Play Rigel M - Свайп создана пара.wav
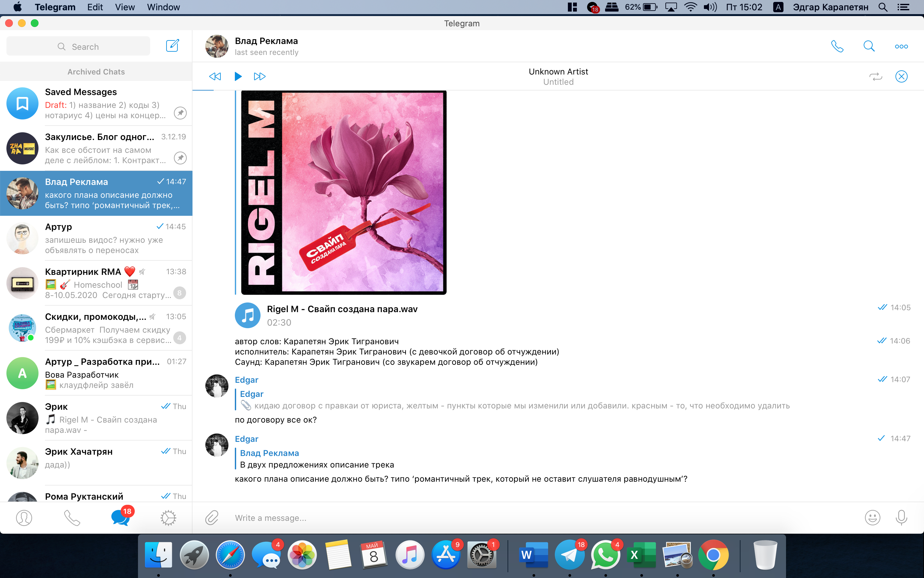Screen dimensions: 924x578 247,315
